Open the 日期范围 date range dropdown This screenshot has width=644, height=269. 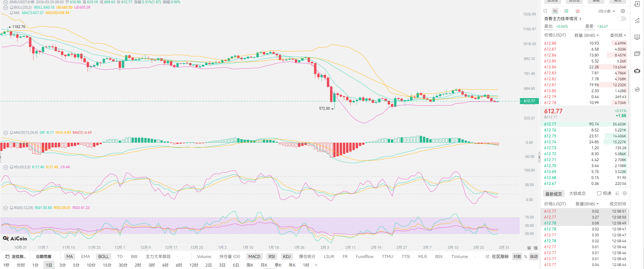pyautogui.click(x=45, y=257)
